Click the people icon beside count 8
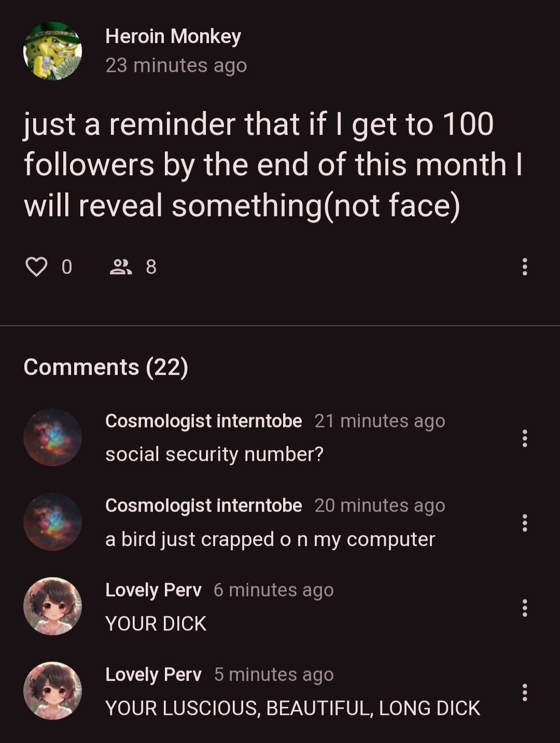 tap(120, 267)
